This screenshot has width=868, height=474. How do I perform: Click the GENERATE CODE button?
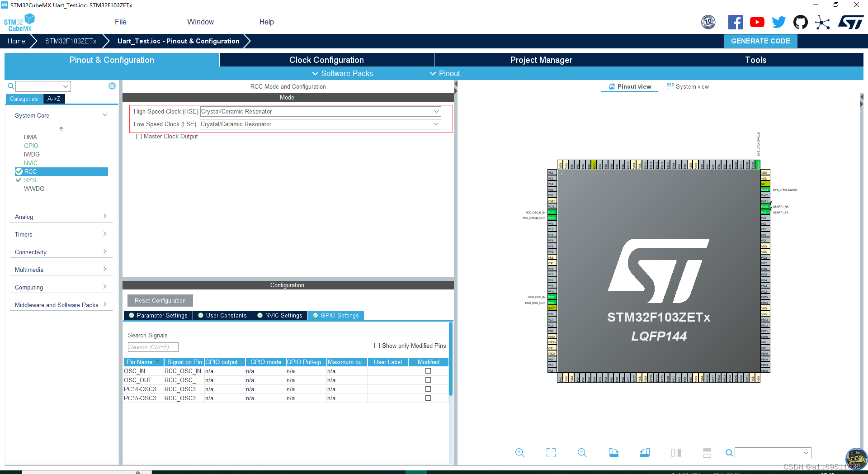click(760, 41)
